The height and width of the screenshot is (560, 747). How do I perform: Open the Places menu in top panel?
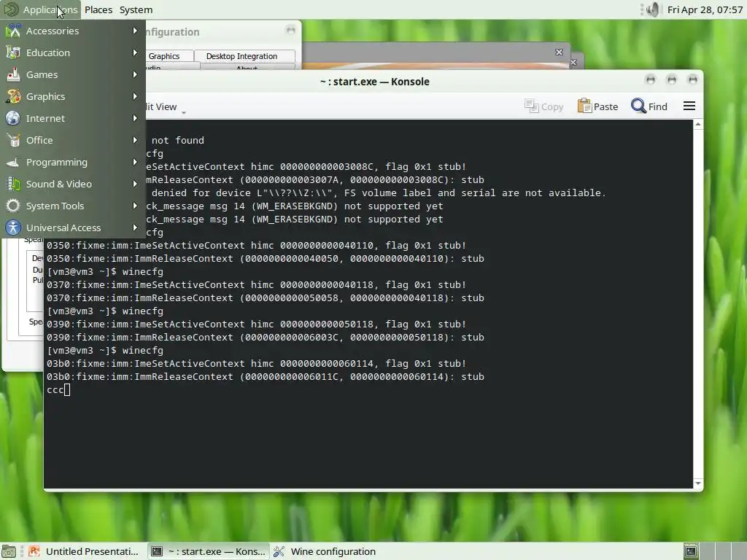[x=98, y=9]
